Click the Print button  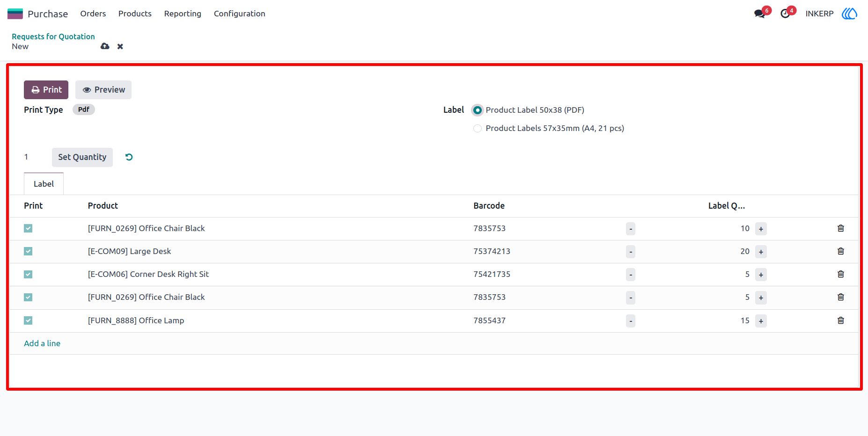(46, 90)
